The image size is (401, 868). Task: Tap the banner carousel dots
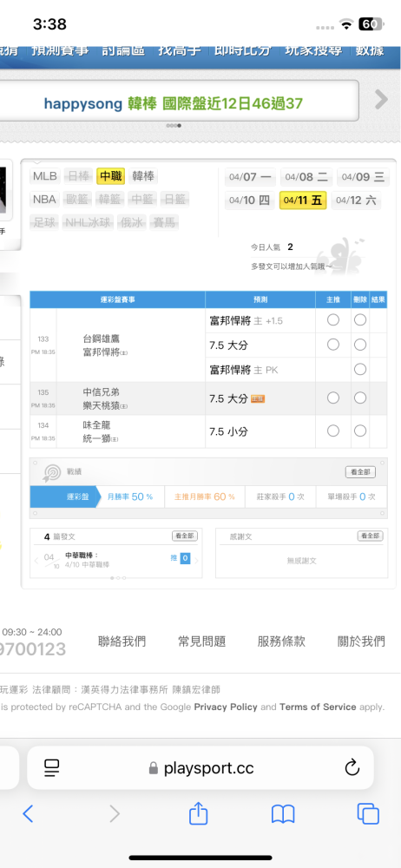coord(174,126)
